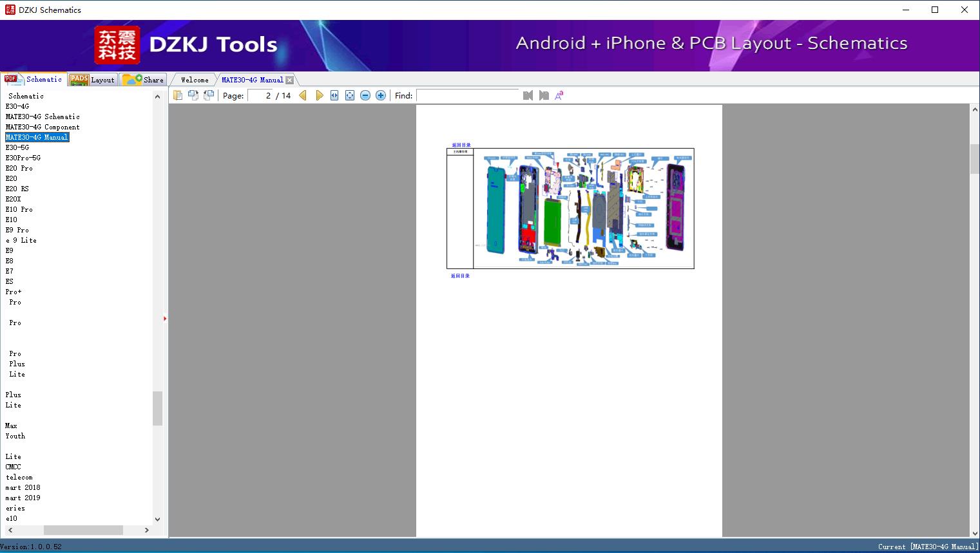Select Pro+ in the tree

point(14,292)
